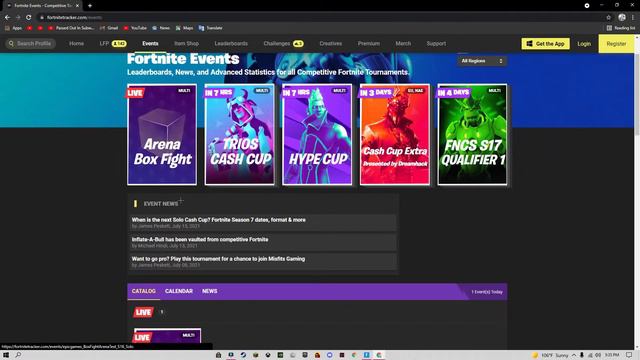Click the Live badge in catalog section
640x360 pixels.
click(143, 312)
